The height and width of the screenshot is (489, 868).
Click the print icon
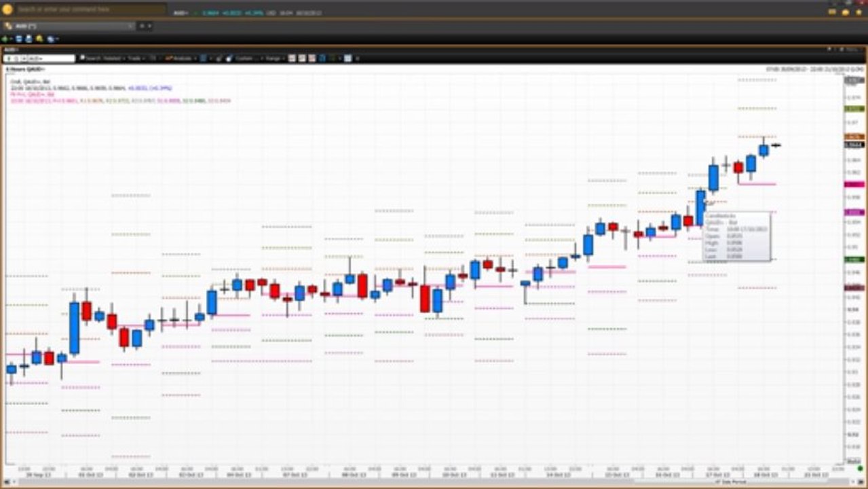click(29, 39)
